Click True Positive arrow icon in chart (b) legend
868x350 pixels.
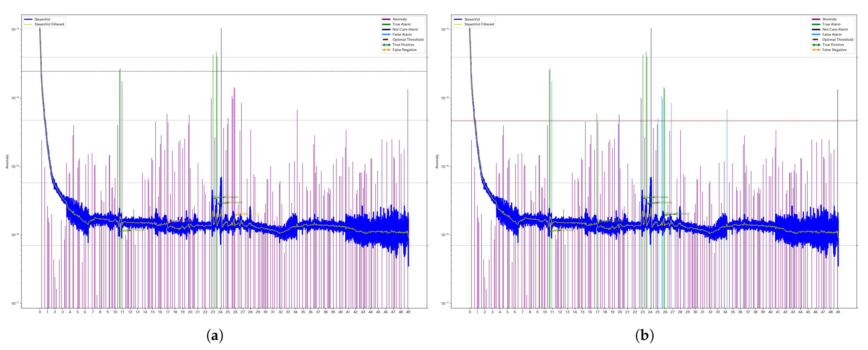[816, 45]
